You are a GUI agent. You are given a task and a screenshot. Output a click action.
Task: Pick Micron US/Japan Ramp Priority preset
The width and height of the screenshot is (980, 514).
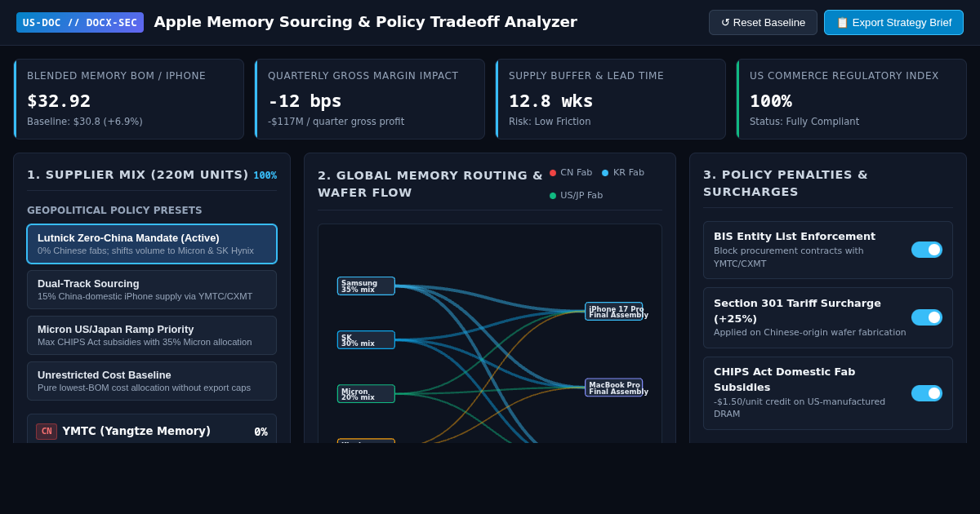click(x=152, y=335)
